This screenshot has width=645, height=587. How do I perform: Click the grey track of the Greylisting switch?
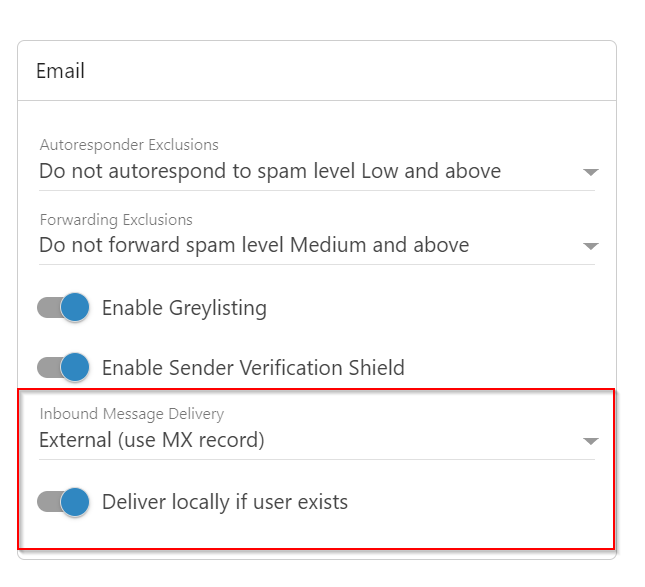pyautogui.click(x=47, y=308)
